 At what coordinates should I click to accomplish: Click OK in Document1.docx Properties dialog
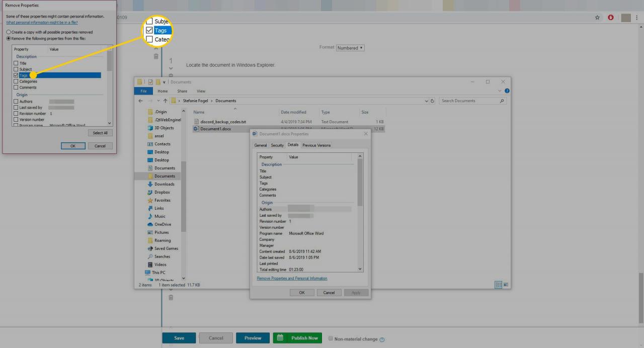302,293
